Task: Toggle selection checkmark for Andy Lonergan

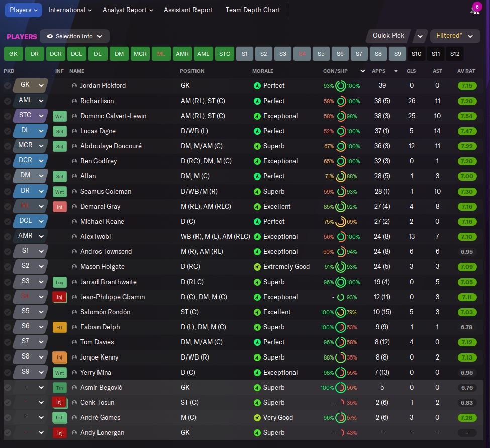Action: (8, 433)
